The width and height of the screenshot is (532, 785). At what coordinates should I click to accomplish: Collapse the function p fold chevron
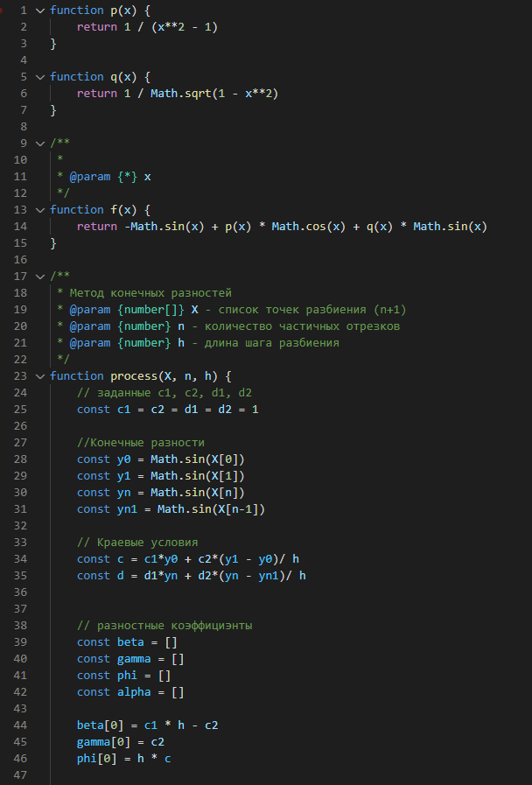[40, 11]
